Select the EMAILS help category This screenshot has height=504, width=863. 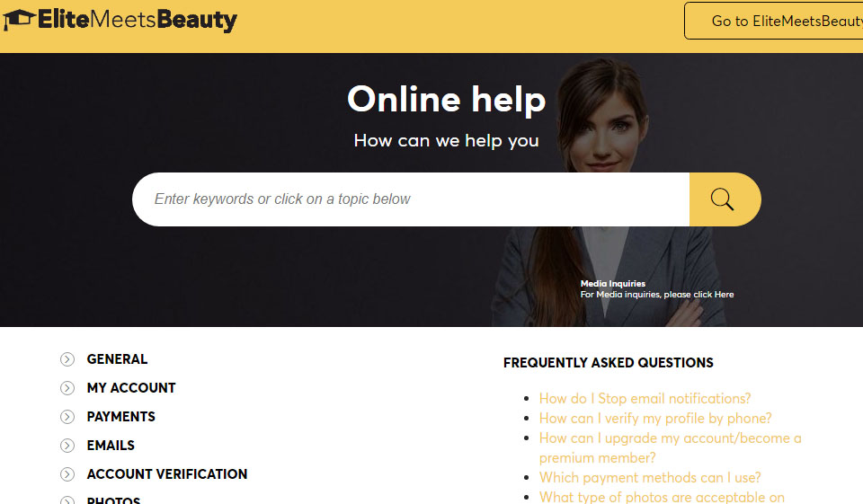pyautogui.click(x=111, y=446)
